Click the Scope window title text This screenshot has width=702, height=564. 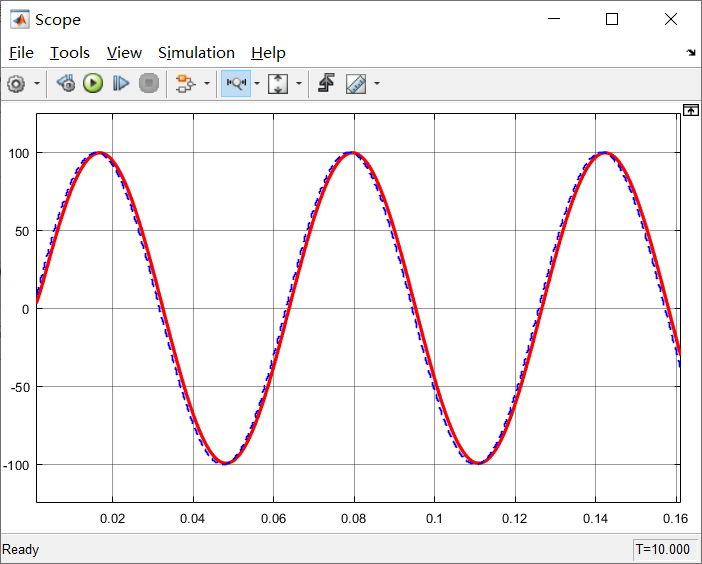tap(58, 20)
